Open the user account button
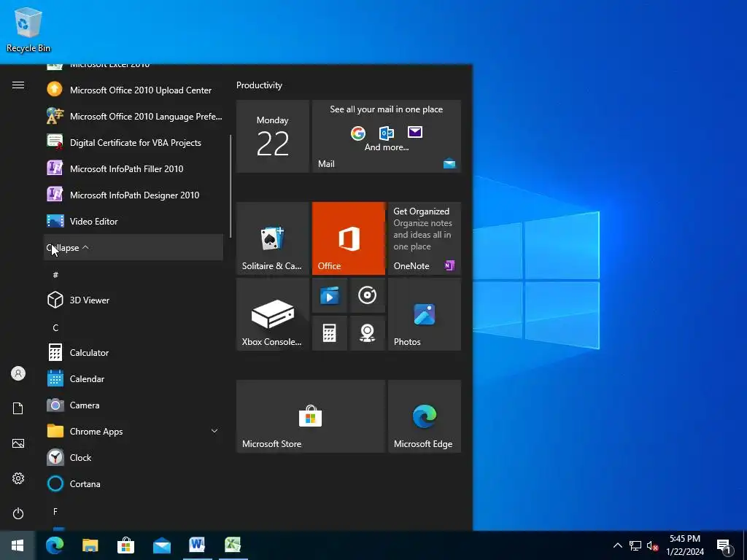Viewport: 747px width, 560px height. pos(18,373)
